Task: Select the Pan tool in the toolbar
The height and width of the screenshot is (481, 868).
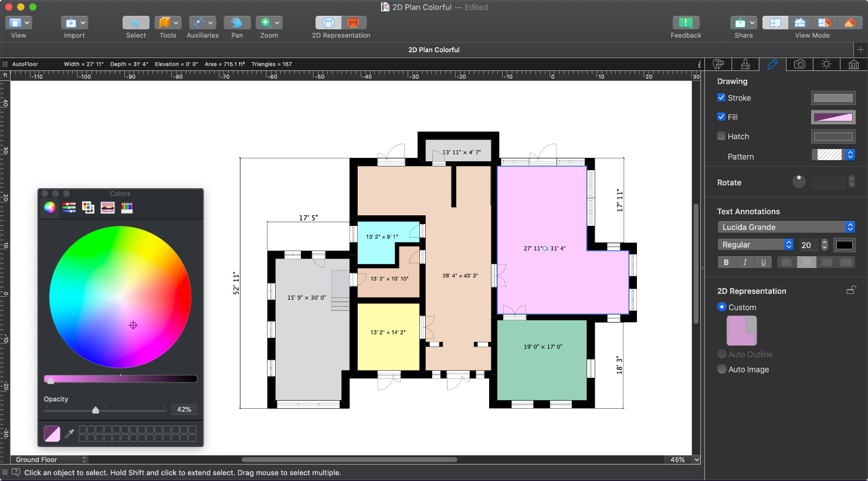Action: pos(237,22)
